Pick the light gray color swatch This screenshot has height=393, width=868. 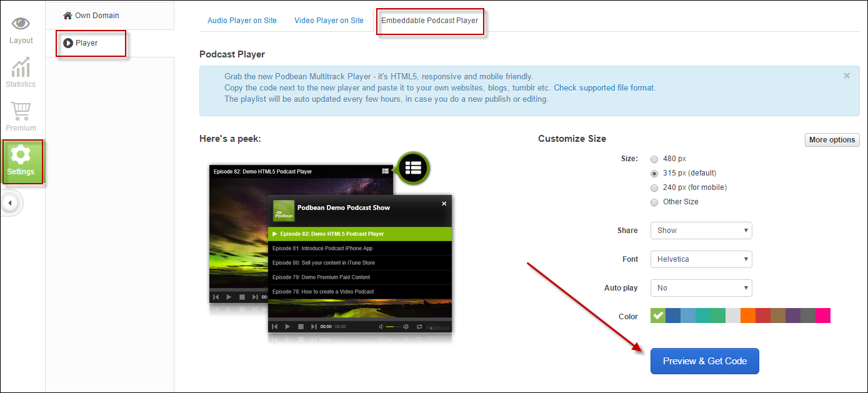pos(733,316)
